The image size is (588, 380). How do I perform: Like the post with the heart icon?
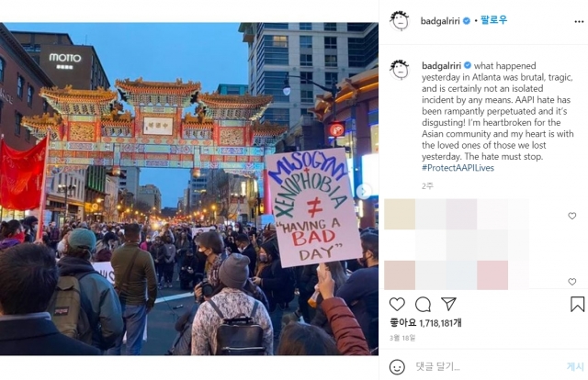click(397, 304)
